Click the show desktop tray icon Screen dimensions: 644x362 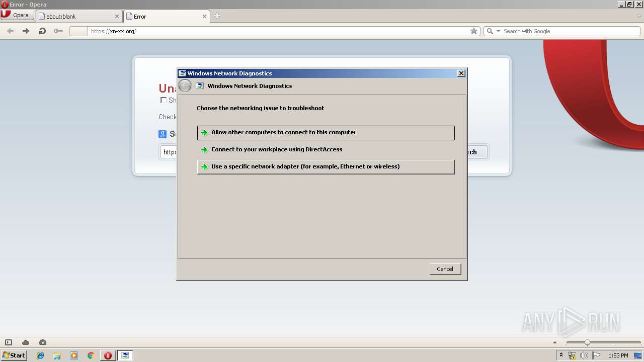tap(638, 355)
